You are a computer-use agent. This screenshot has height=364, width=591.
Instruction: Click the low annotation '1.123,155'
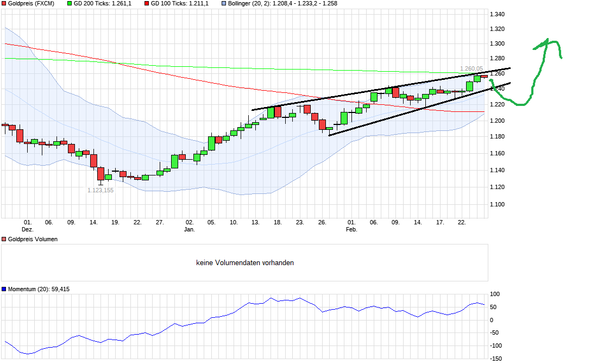[x=100, y=190]
